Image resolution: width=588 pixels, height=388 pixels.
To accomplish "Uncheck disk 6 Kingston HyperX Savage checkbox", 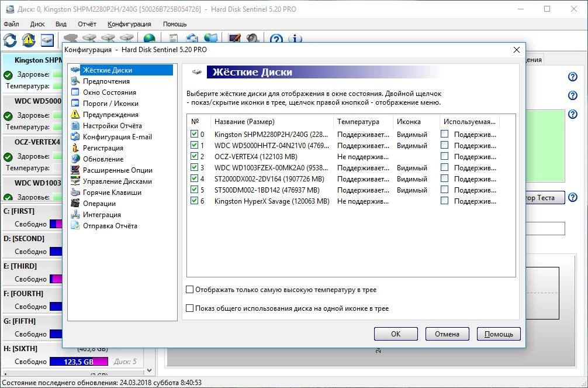I will [x=194, y=201].
